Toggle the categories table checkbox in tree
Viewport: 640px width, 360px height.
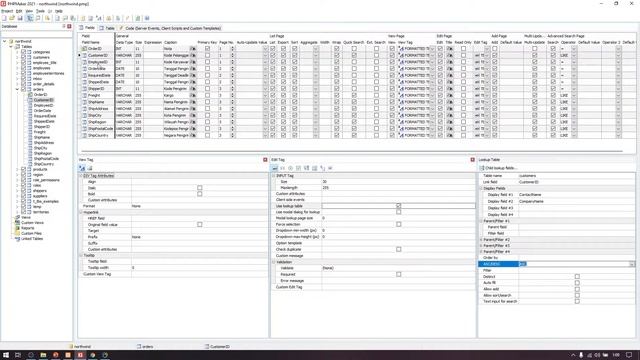23,52
